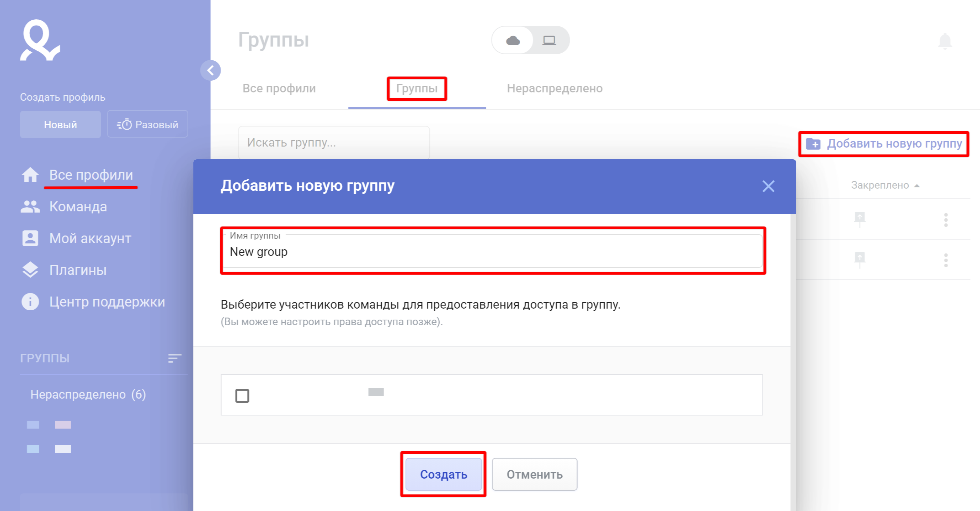Screen dimensions: 980x511
Task: Click the Искать группу search field
Action: [x=334, y=142]
